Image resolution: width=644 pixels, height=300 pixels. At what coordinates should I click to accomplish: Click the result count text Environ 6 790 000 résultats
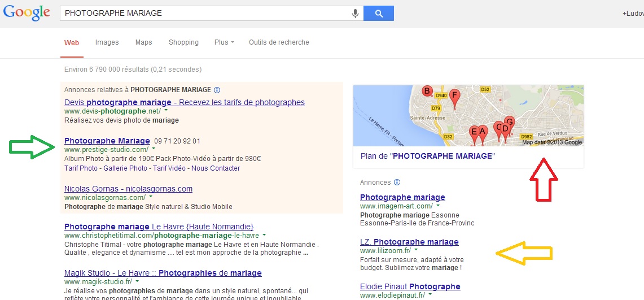(x=133, y=69)
